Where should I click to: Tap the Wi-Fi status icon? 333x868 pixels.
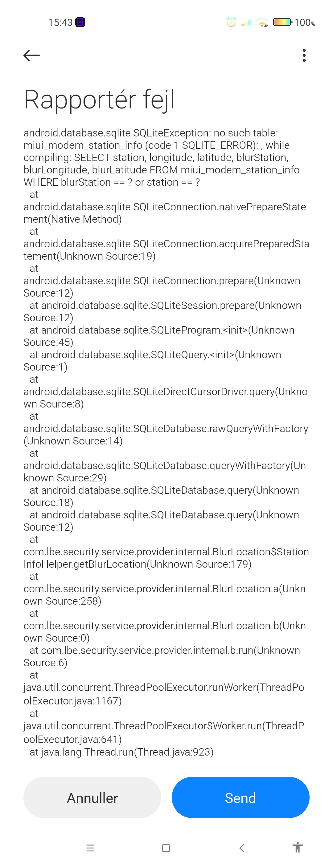[262, 22]
